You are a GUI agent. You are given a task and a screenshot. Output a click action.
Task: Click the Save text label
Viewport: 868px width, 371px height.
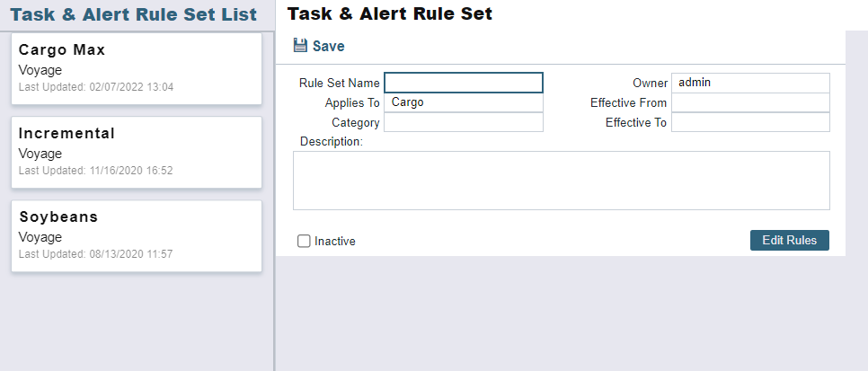point(328,46)
